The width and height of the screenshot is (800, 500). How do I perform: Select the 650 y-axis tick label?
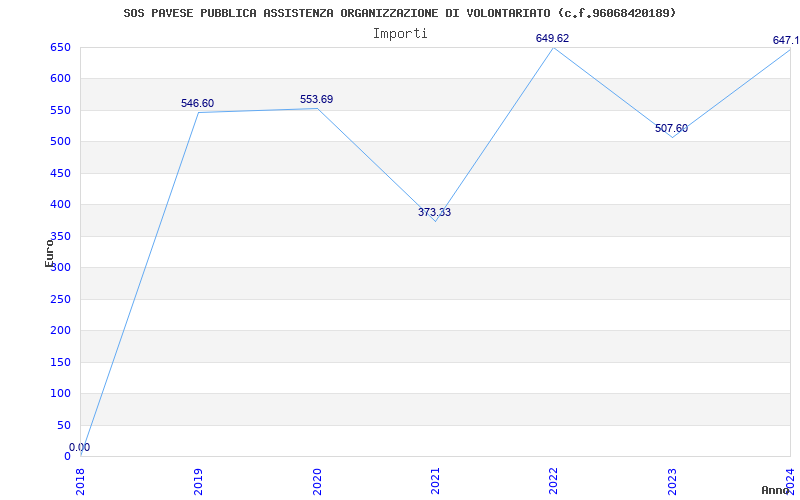click(x=60, y=47)
